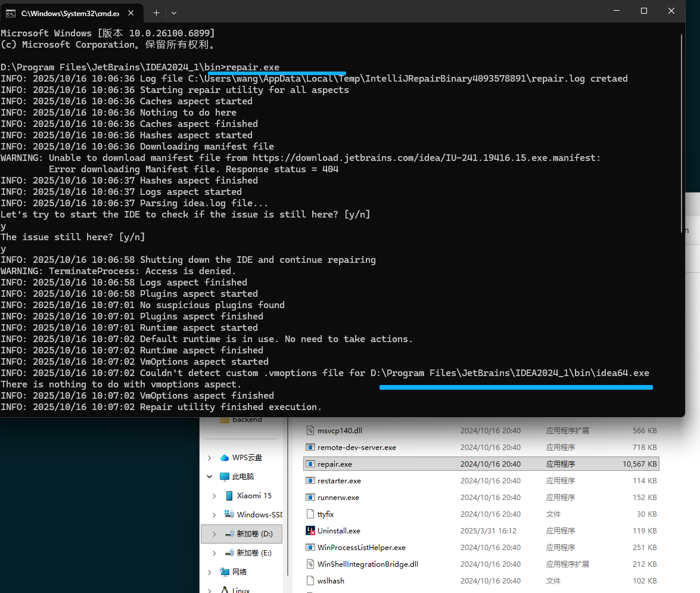Click WPS云盘 cloud icon in sidebar

(x=225, y=458)
